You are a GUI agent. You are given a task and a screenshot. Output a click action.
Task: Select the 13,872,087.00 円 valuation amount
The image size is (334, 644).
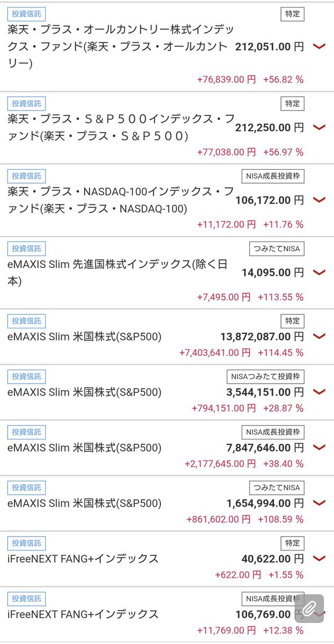(x=262, y=337)
